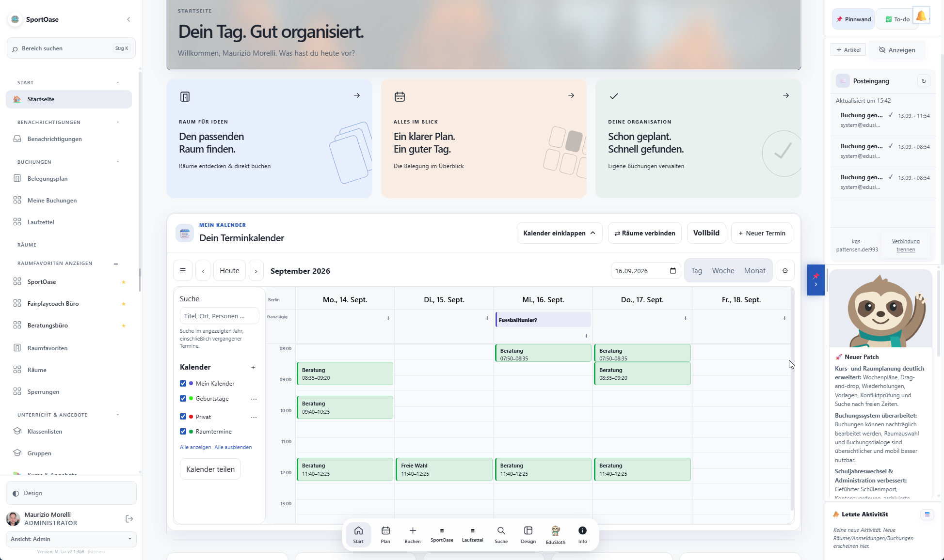Open Info in the bottom dock
Viewport: 944px width, 560px height.
tap(582, 535)
